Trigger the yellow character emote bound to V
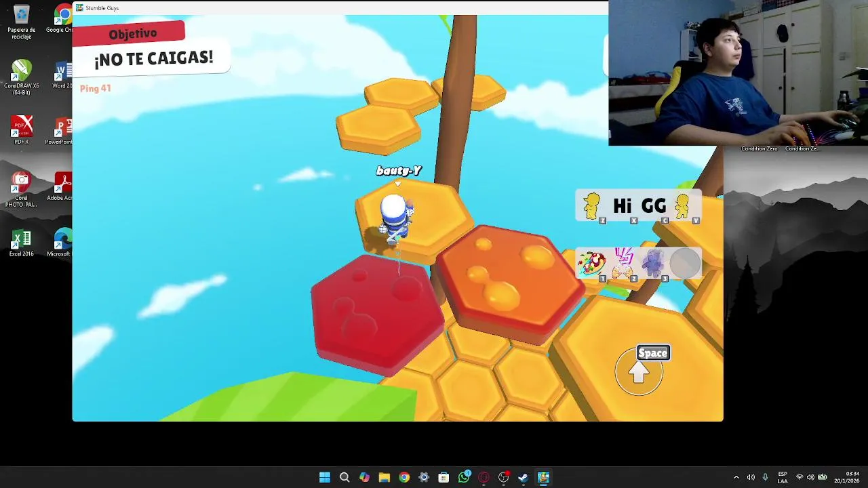 coord(682,205)
